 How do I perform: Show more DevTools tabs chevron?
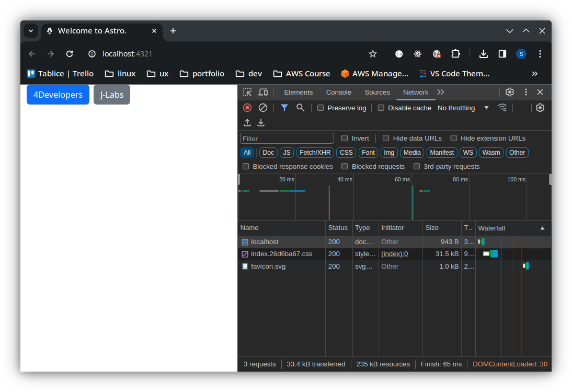(x=441, y=93)
